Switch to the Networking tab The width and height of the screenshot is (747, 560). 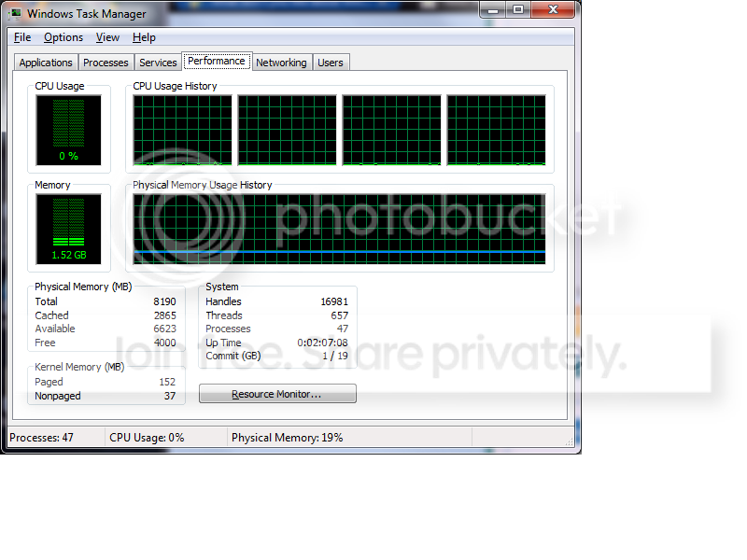[x=281, y=63]
